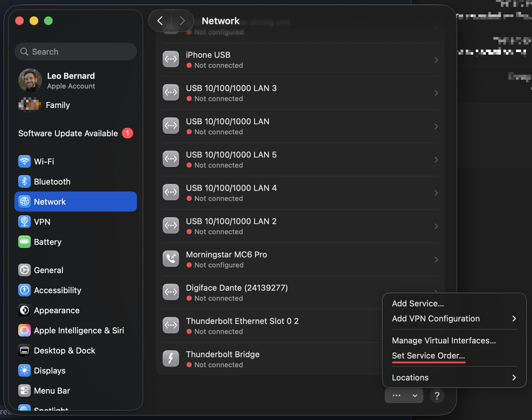Expand the Locations submenu
Image resolution: width=532 pixels, height=420 pixels.
(x=514, y=378)
